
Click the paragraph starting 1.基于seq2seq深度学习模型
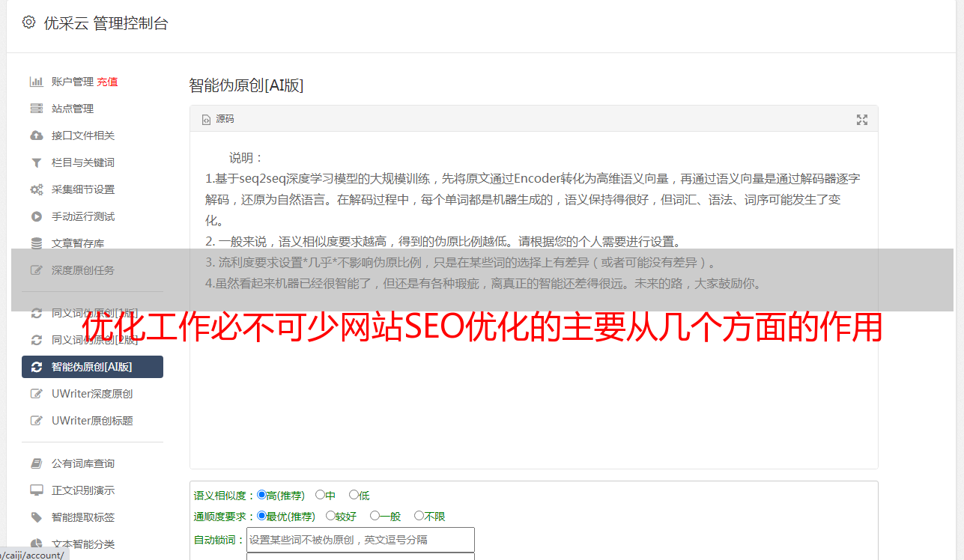click(x=533, y=200)
